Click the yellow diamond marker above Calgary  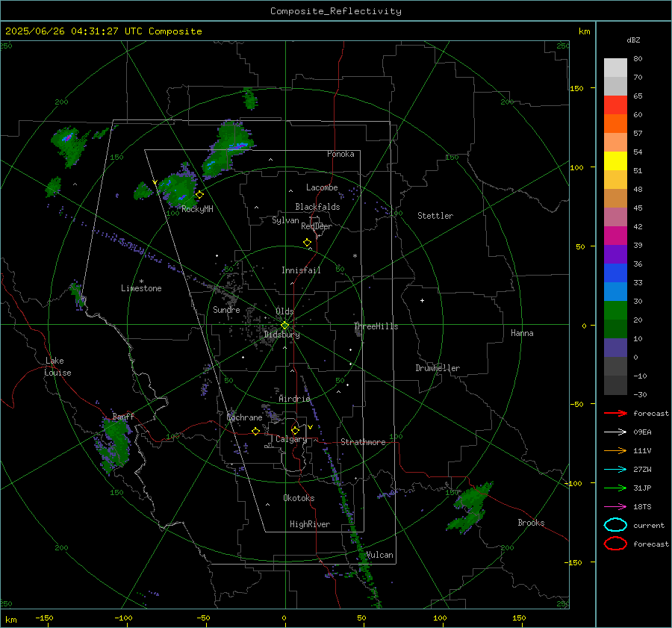pyautogui.click(x=295, y=430)
